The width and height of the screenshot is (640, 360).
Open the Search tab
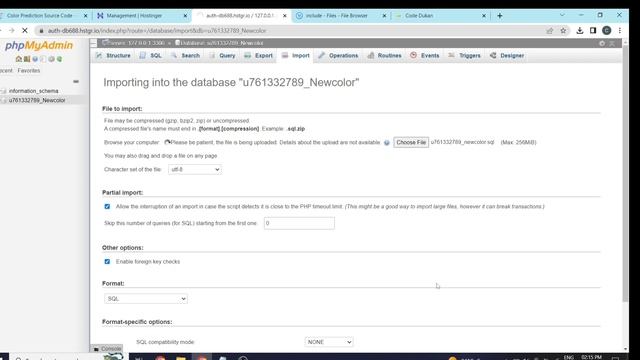186,56
